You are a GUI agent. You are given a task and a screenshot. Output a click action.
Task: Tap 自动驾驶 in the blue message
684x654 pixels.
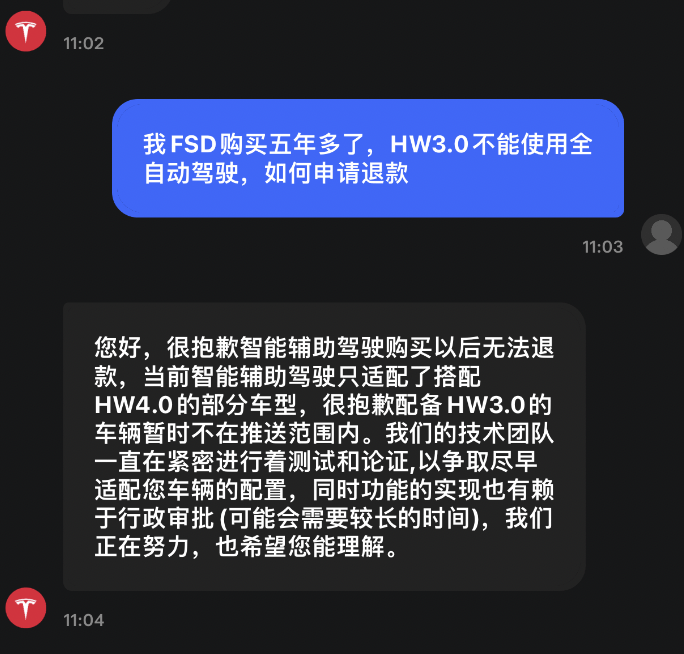191,173
